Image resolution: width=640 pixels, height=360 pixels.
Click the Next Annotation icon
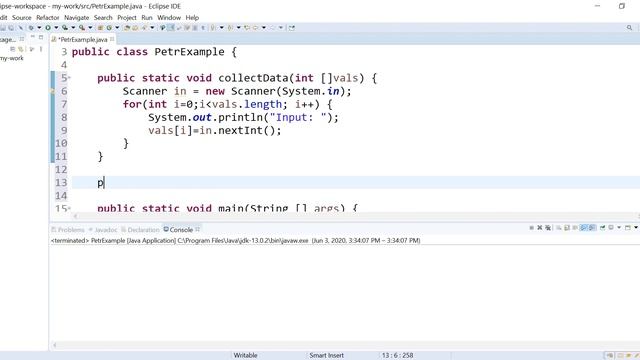[x=213, y=28]
